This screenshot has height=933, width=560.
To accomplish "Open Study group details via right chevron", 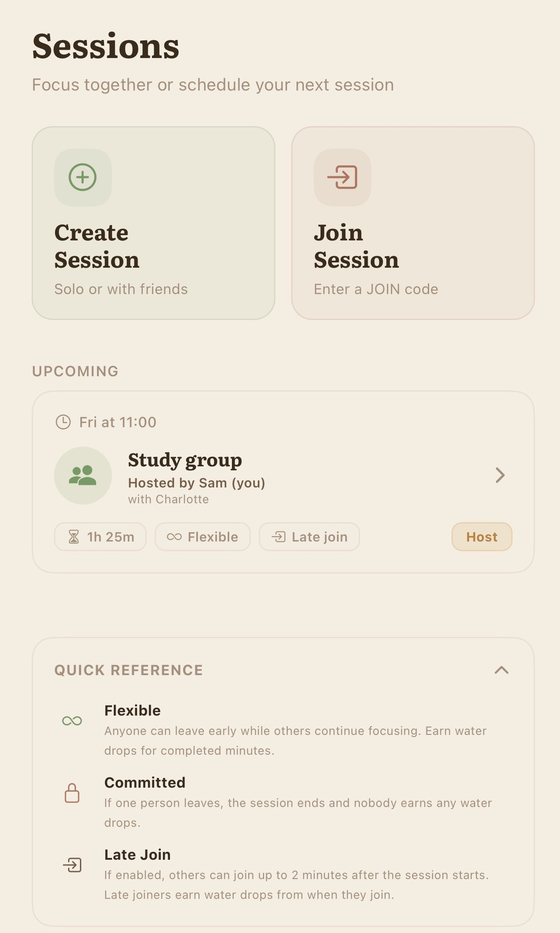I will pyautogui.click(x=500, y=475).
